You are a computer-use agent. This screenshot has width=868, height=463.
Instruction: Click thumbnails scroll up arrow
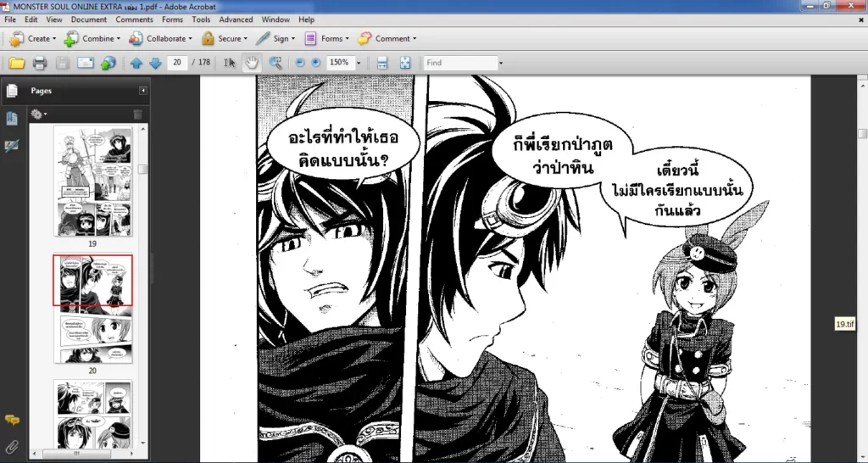142,129
